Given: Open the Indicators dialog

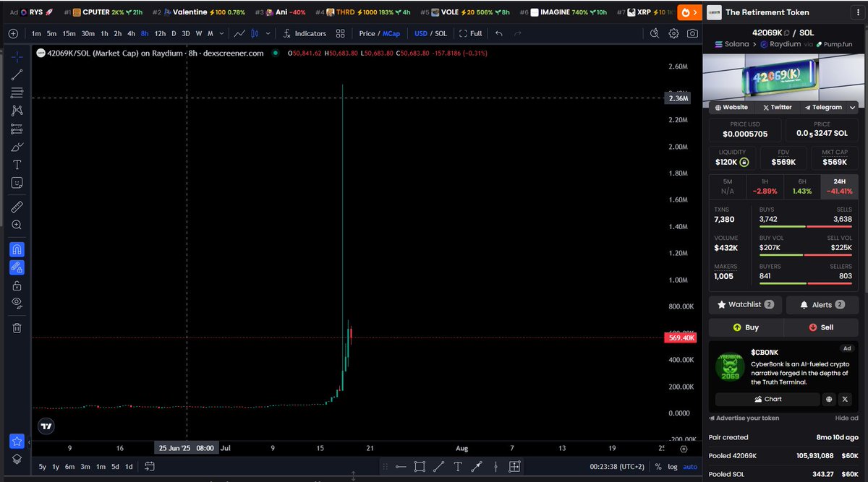Looking at the screenshot, I should [x=305, y=33].
